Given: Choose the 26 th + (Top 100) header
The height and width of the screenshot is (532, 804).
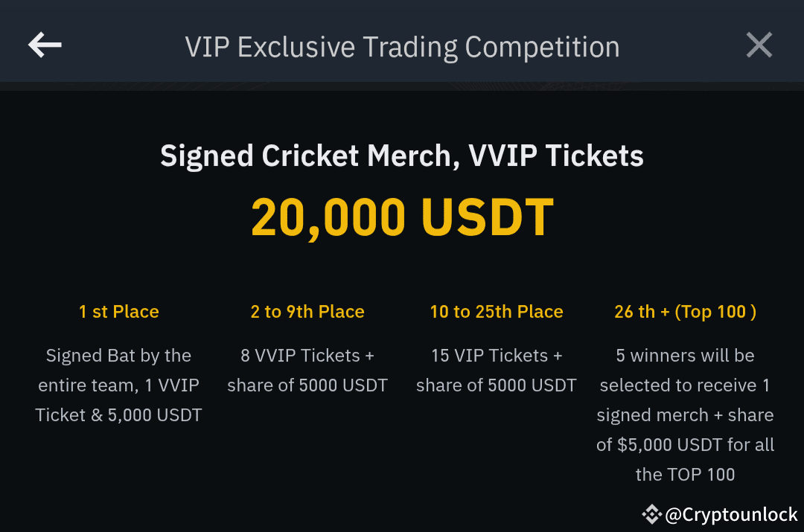Looking at the screenshot, I should 685,312.
